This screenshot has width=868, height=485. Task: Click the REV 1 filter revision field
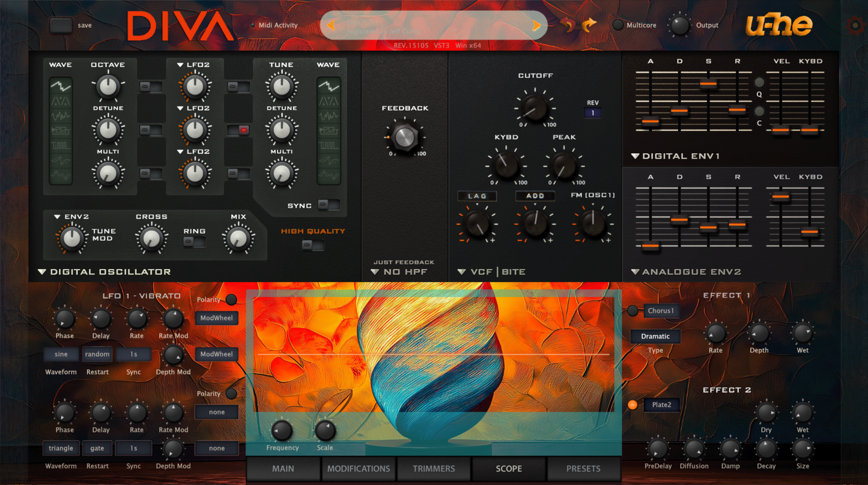click(x=592, y=113)
